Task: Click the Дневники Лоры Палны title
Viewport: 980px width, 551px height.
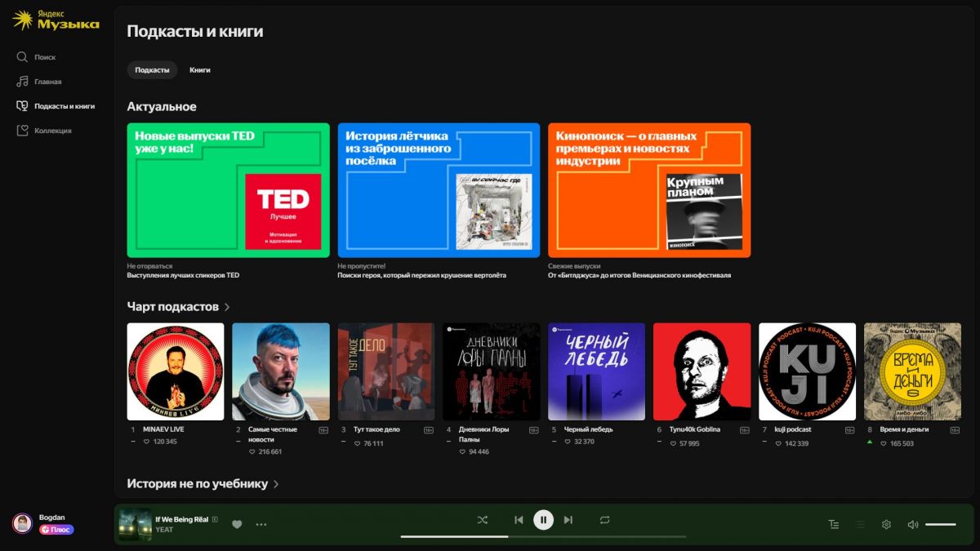Action: (x=483, y=434)
